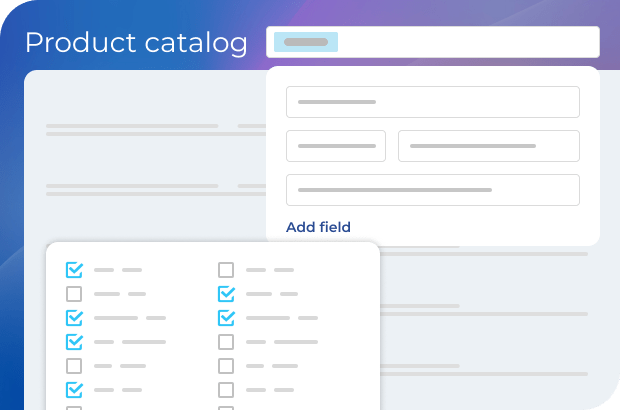Image resolution: width=620 pixels, height=410 pixels.
Task: Uncheck the third checkbox in the left column
Action: 74,318
